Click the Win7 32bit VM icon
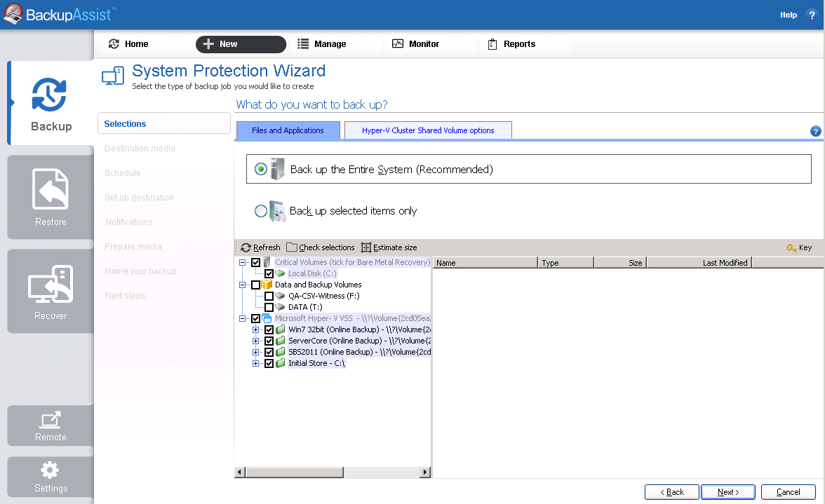The height and width of the screenshot is (504, 825). (x=281, y=329)
